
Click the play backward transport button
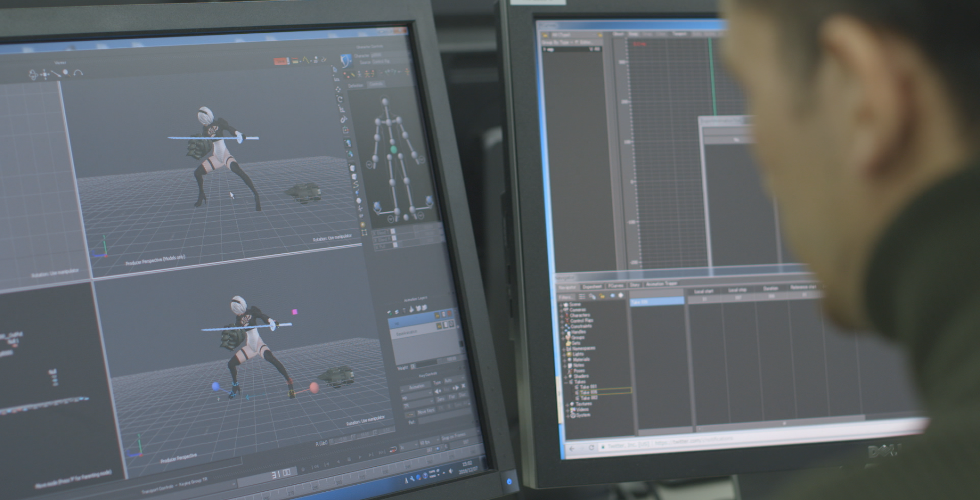pos(338,462)
